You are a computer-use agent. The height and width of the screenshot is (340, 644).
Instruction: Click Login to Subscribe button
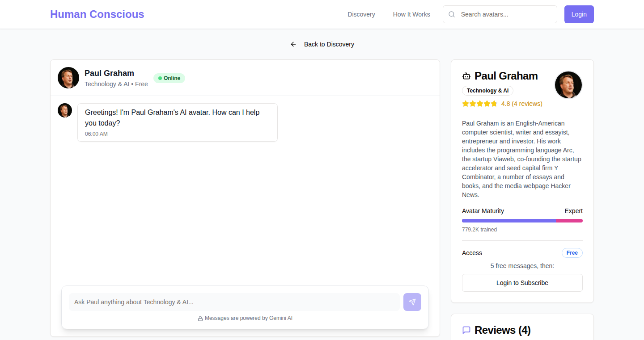pyautogui.click(x=522, y=283)
